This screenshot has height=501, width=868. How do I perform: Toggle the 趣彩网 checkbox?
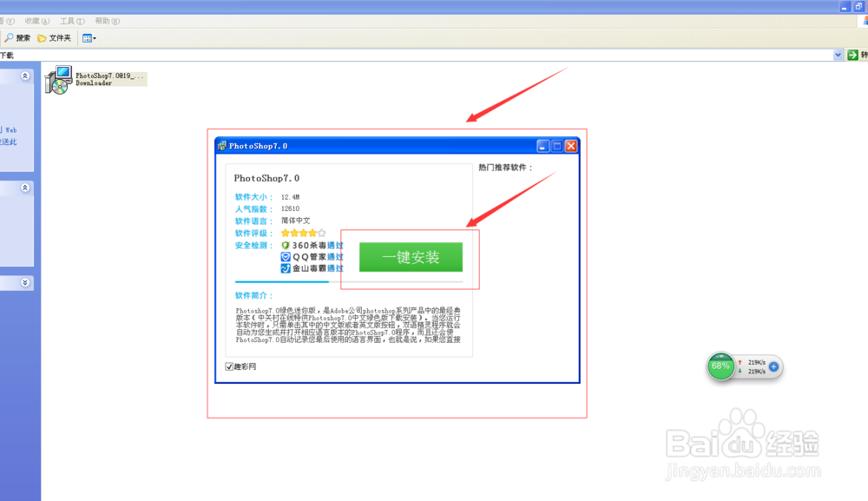click(229, 366)
